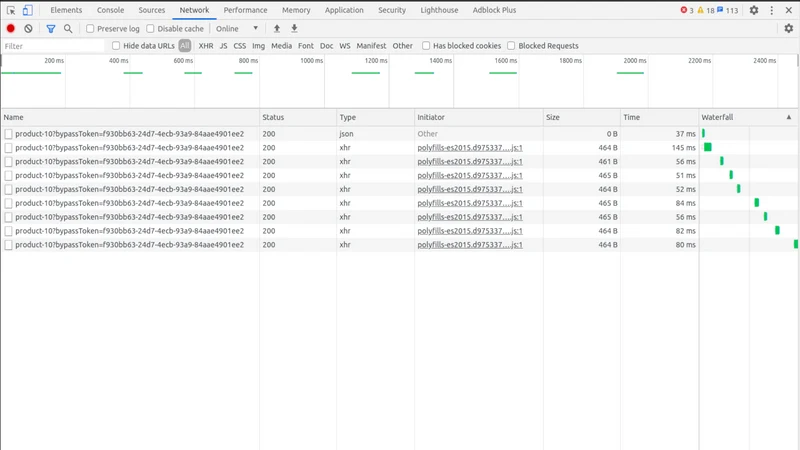Image resolution: width=800 pixels, height=450 pixels.
Task: Filter requests by Other type
Action: coord(403,46)
